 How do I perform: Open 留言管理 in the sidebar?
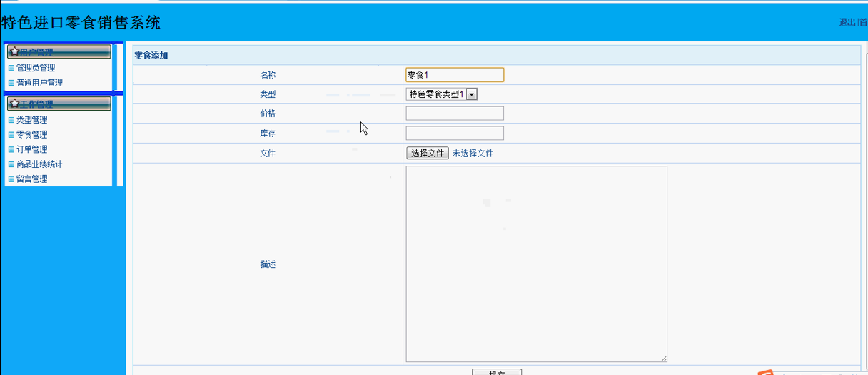[31, 179]
